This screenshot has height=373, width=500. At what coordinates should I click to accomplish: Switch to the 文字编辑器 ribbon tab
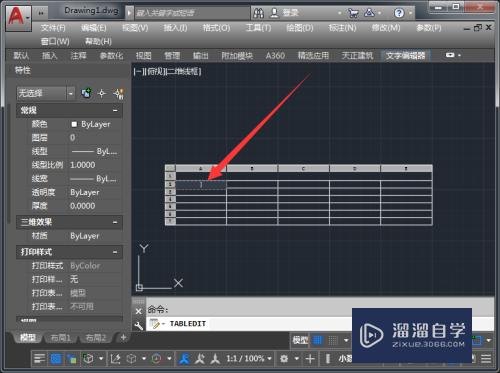[x=406, y=55]
